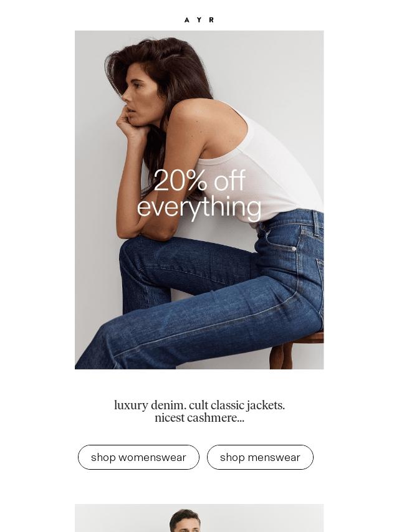Open the hero image of woman in jeans
Image resolution: width=399 pixels, height=532 pixels.
coord(199,200)
